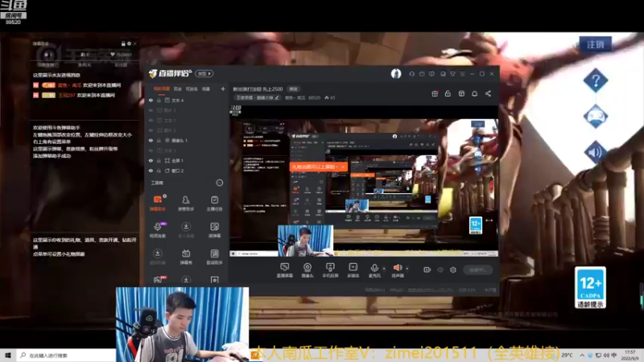Open the gear icon on danmaku overlay

(129, 43)
